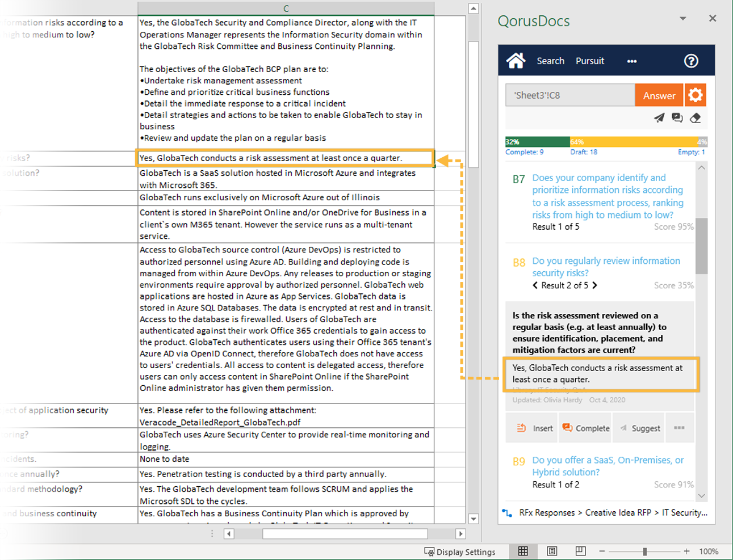Open the Search tab
This screenshot has height=560, width=733.
point(550,61)
